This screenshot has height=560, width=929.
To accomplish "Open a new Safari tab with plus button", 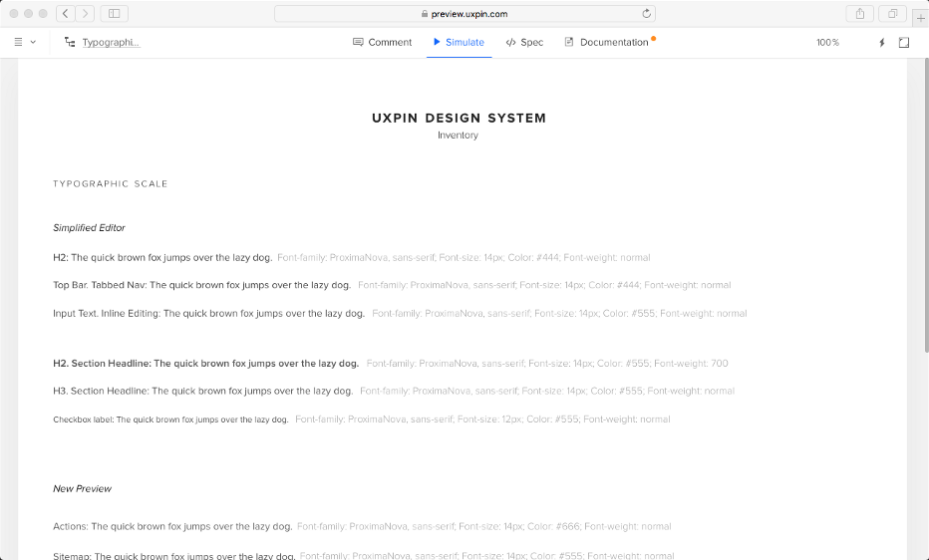I will tap(920, 17).
